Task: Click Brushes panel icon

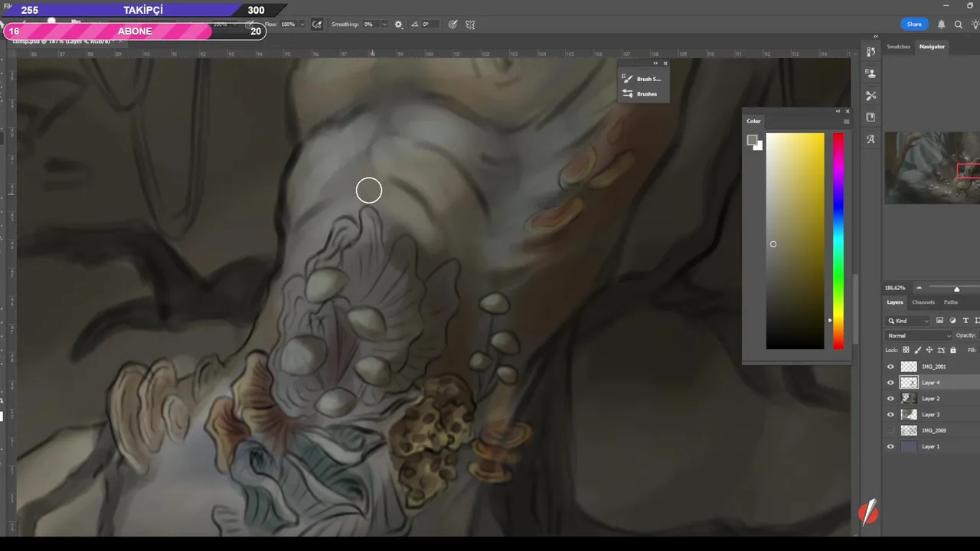Action: pyautogui.click(x=628, y=93)
